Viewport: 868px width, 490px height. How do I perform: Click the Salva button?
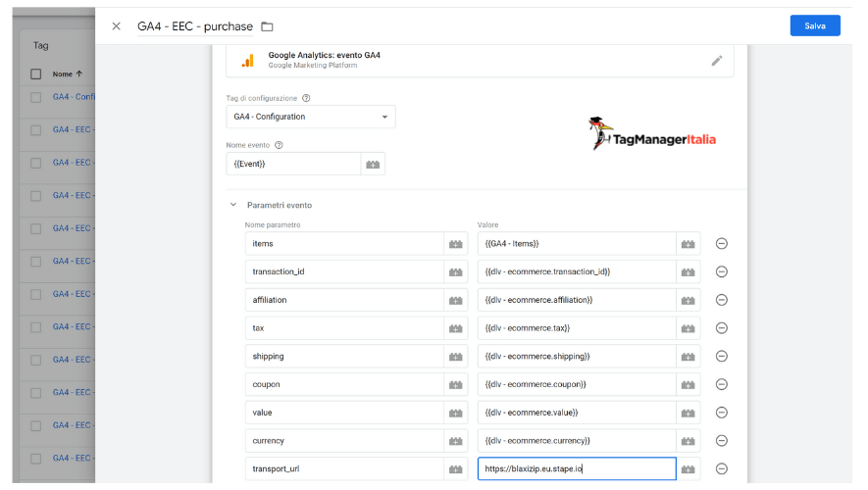[x=815, y=25]
